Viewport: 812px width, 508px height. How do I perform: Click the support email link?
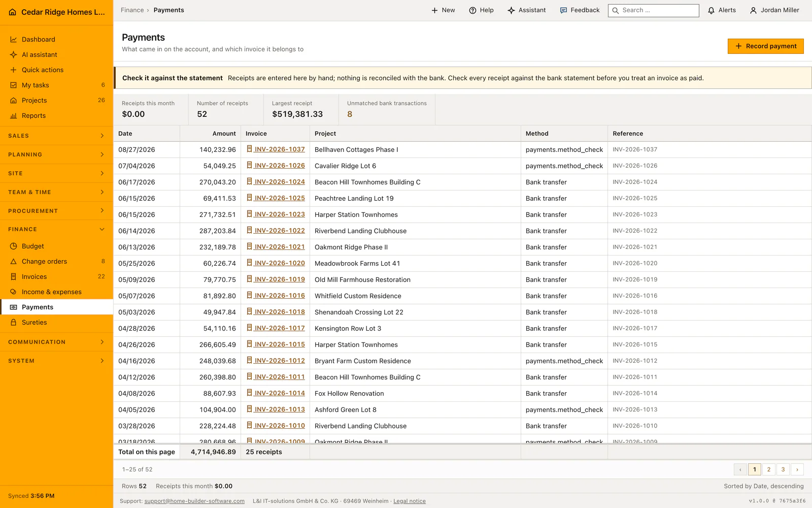(194, 501)
